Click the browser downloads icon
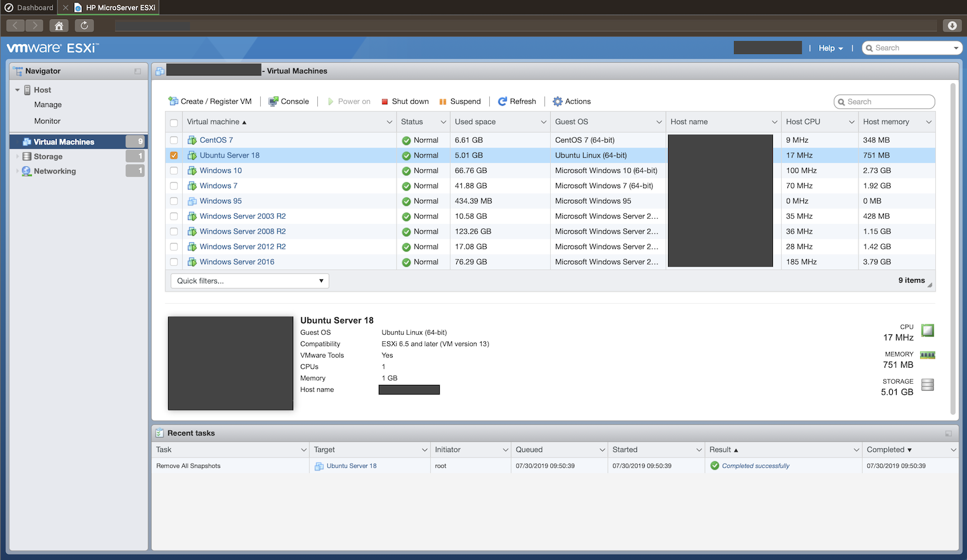Image resolution: width=967 pixels, height=560 pixels. tap(952, 25)
